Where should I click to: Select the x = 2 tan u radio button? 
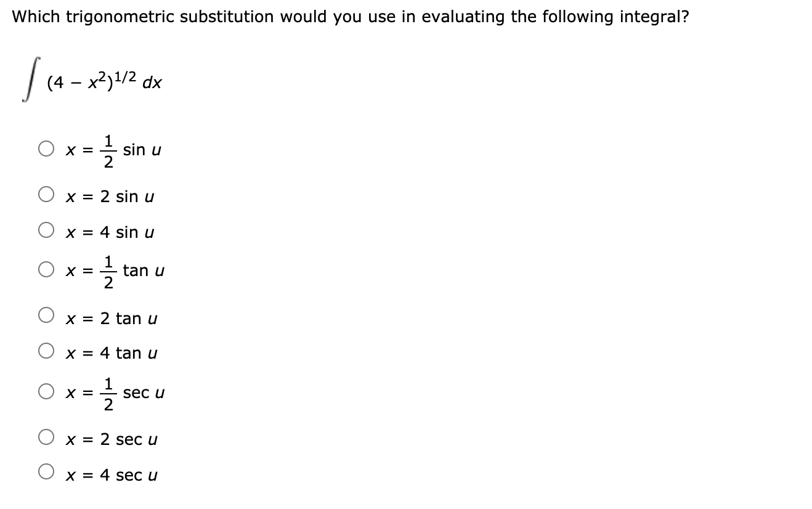46,316
